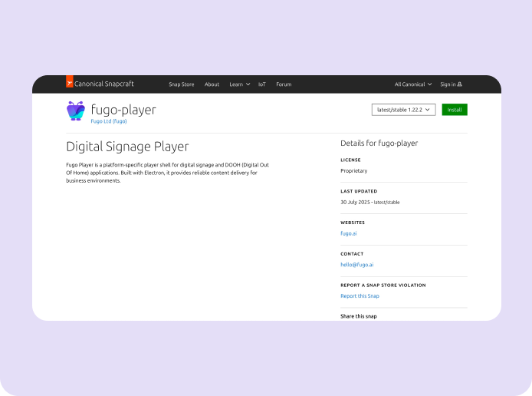Click the LICENSE section label
Screen dimensions: 532x396
(350, 160)
